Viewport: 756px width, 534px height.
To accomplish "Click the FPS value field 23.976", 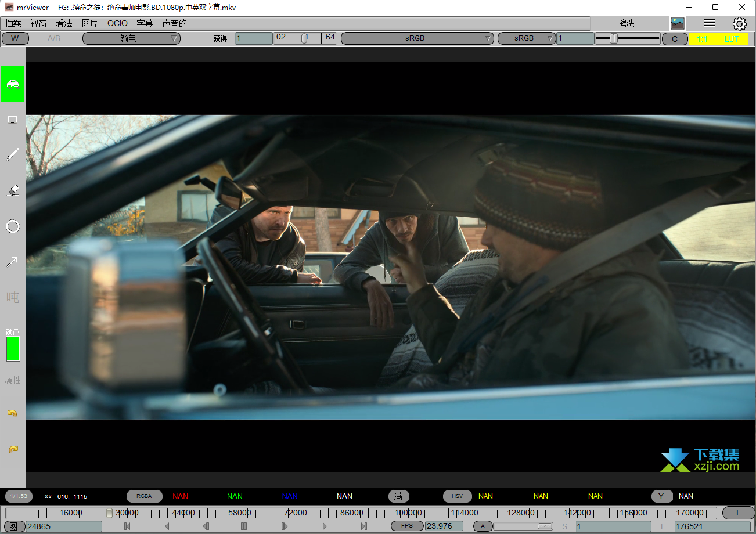I will [x=444, y=526].
